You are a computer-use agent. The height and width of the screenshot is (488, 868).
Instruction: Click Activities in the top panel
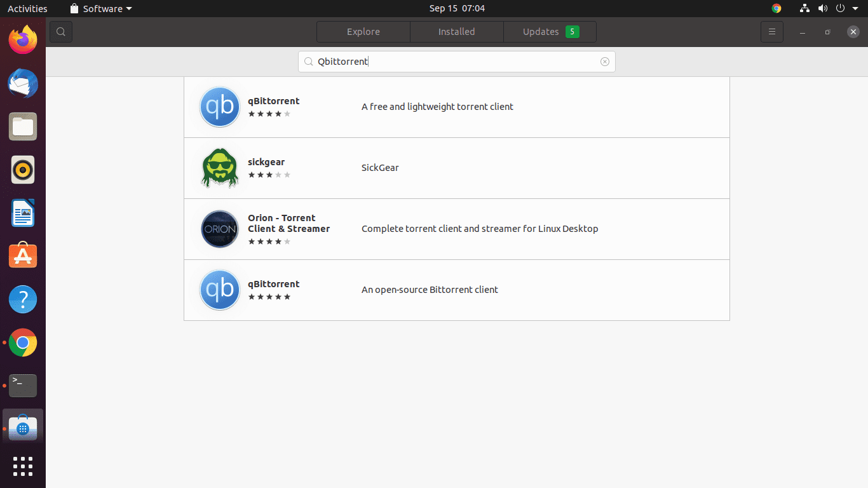pos(27,8)
